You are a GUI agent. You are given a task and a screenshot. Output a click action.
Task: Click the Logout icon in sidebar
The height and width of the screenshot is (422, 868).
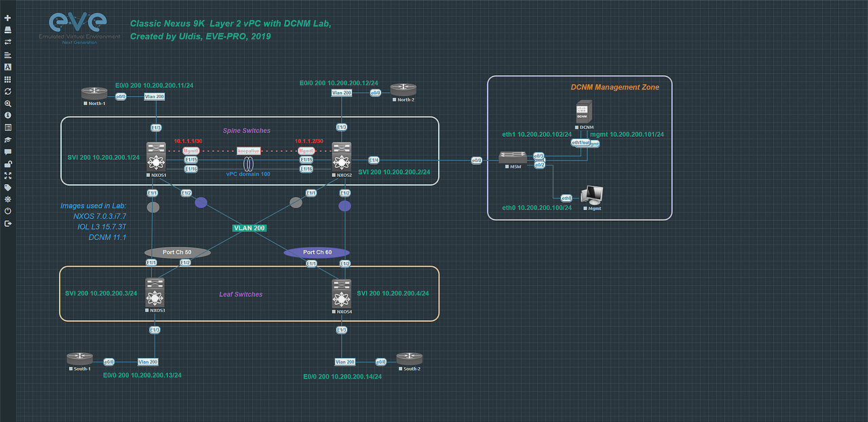click(7, 223)
